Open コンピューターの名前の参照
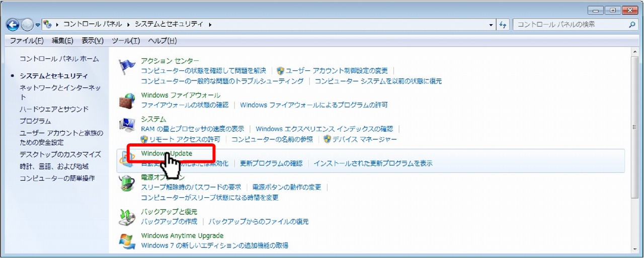This screenshot has height=258, width=644. (272, 139)
